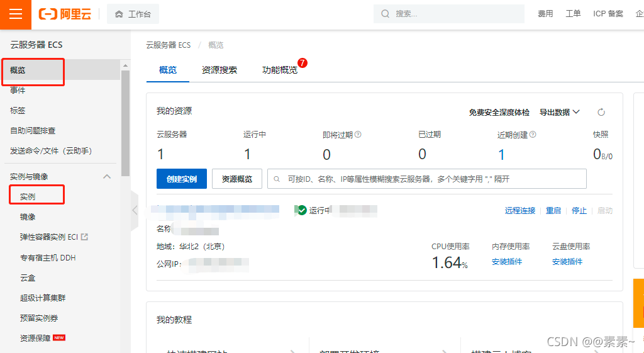Image resolution: width=644 pixels, height=353 pixels.
Task: Click the search icon in ECS search box
Action: [x=277, y=179]
